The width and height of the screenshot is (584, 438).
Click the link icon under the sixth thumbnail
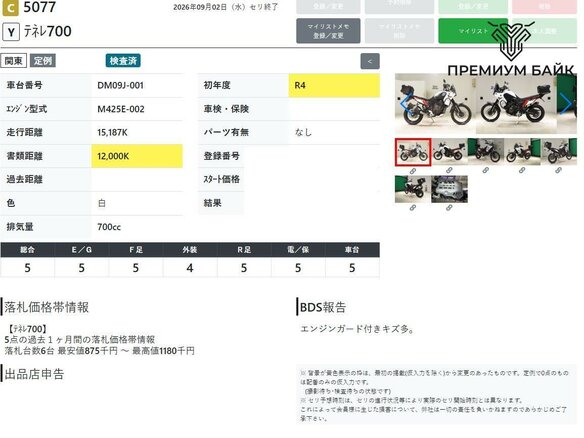click(x=413, y=208)
